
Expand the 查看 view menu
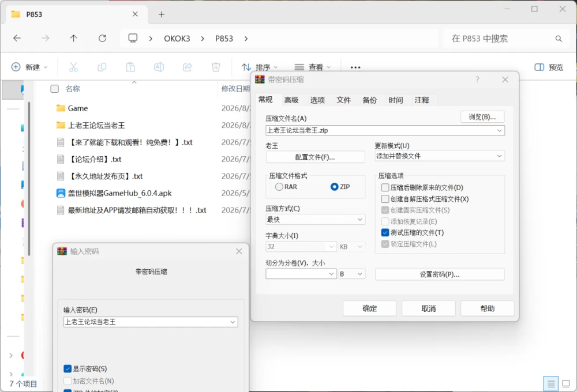(x=312, y=67)
